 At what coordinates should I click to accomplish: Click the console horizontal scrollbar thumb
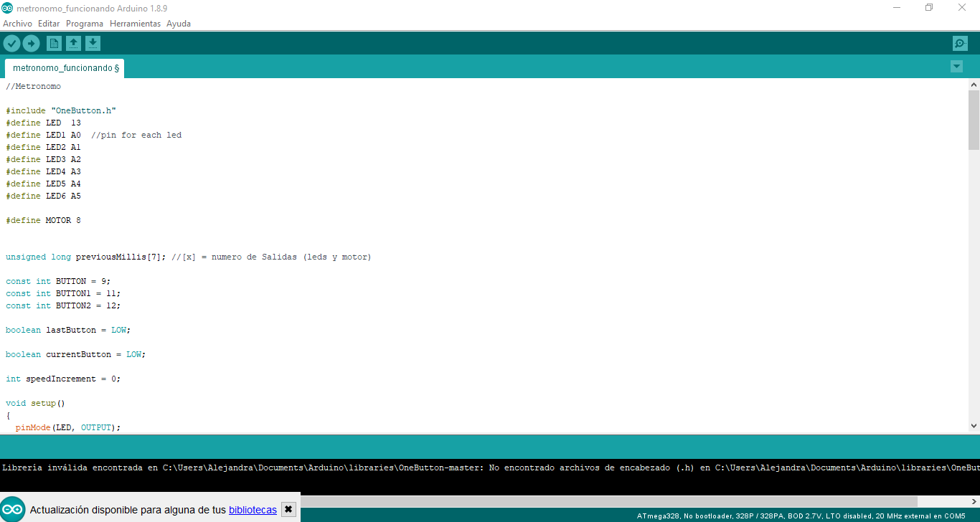click(608, 501)
